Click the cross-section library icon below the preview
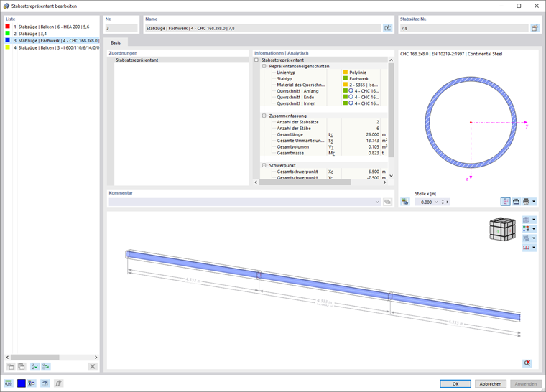The width and height of the screenshot is (546, 392). [x=405, y=202]
